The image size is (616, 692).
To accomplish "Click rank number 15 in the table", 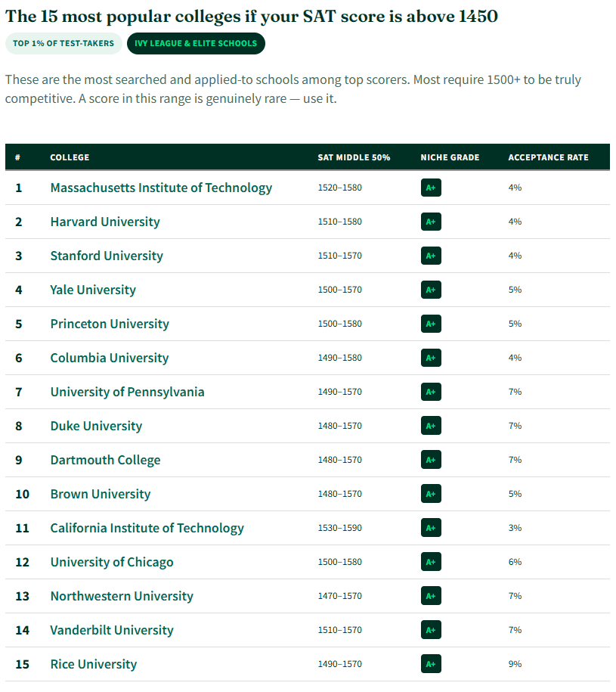I will tap(23, 665).
